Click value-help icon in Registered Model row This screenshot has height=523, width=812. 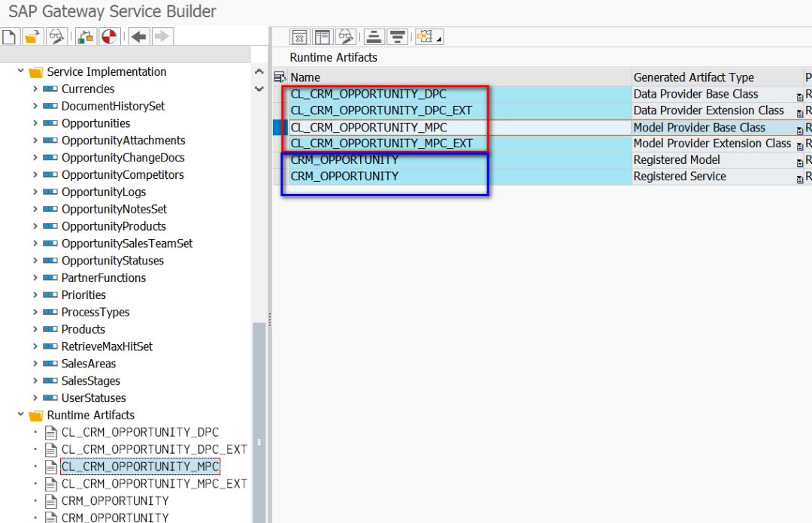coord(799,163)
